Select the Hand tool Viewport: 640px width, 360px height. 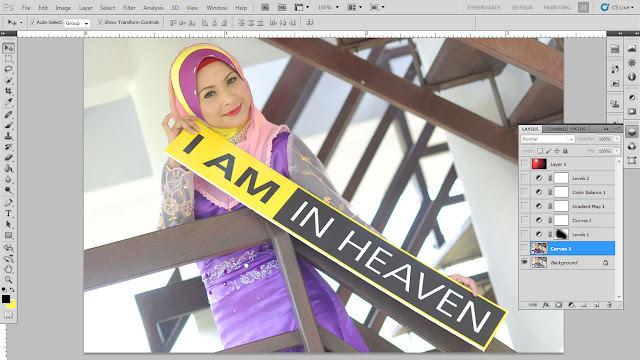(8, 269)
